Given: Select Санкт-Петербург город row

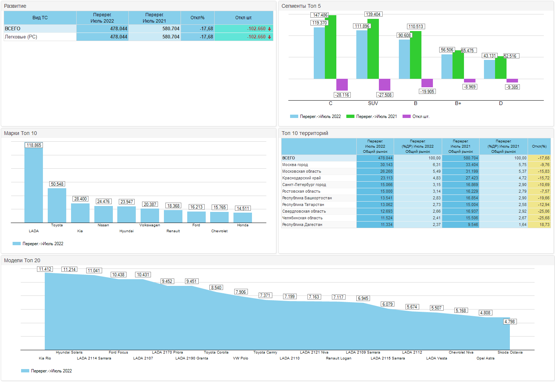Looking at the screenshot, I should click(416, 185).
